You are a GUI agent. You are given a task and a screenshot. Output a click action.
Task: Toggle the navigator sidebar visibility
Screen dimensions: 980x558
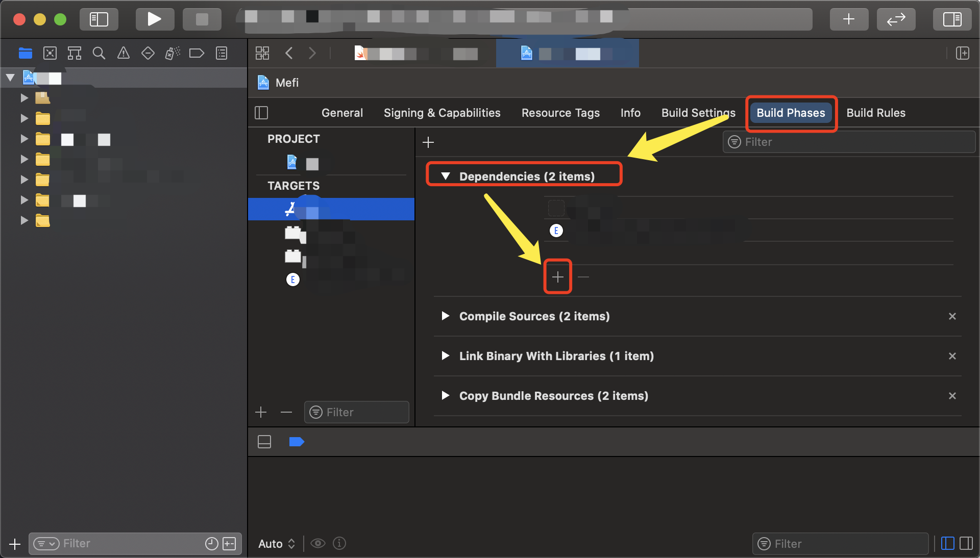pyautogui.click(x=99, y=19)
